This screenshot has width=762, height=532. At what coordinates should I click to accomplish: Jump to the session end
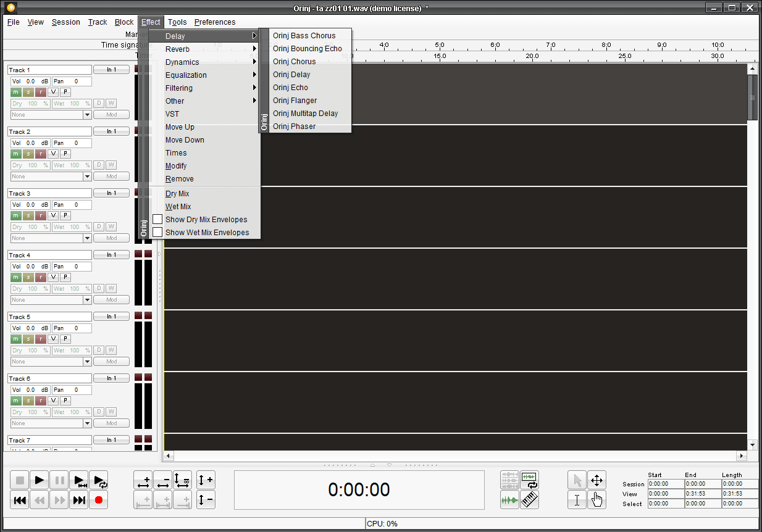[x=79, y=500]
